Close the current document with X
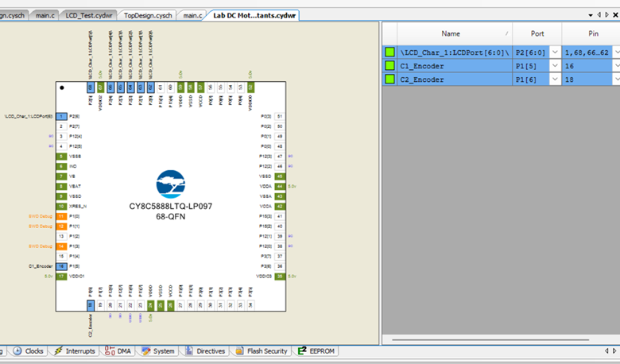620x364 pixels. [615, 15]
